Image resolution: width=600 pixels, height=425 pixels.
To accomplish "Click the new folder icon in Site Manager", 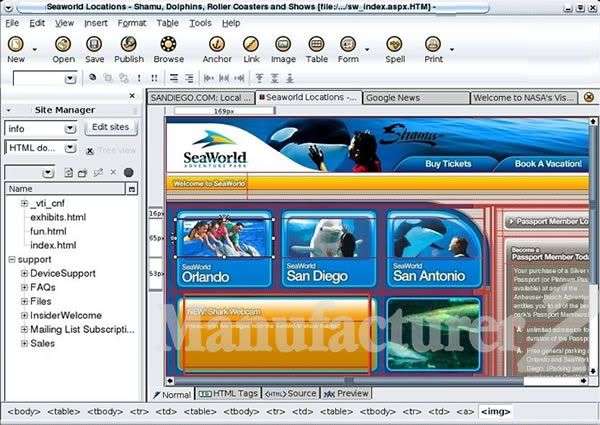I will click(82, 173).
